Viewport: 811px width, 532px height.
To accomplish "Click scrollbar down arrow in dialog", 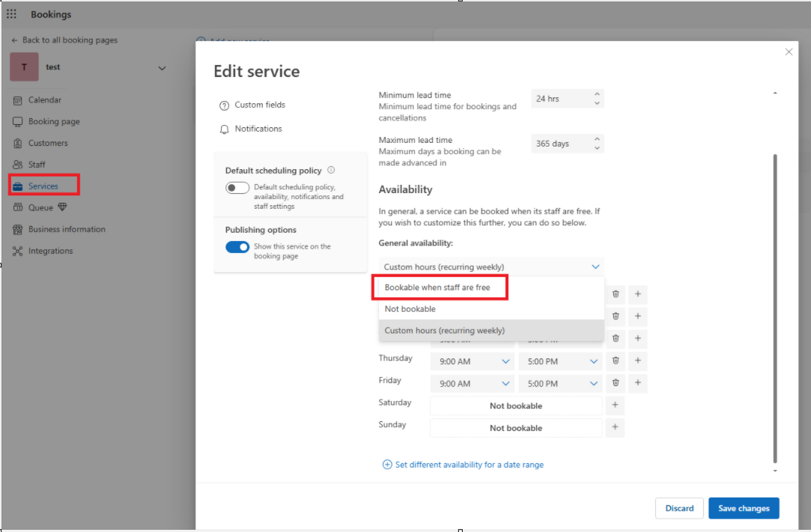I will click(775, 471).
